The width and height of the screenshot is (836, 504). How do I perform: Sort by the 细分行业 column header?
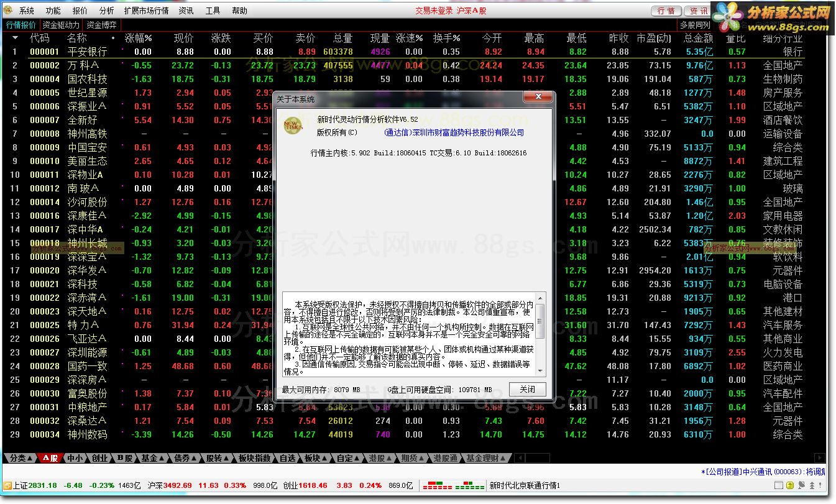click(783, 38)
